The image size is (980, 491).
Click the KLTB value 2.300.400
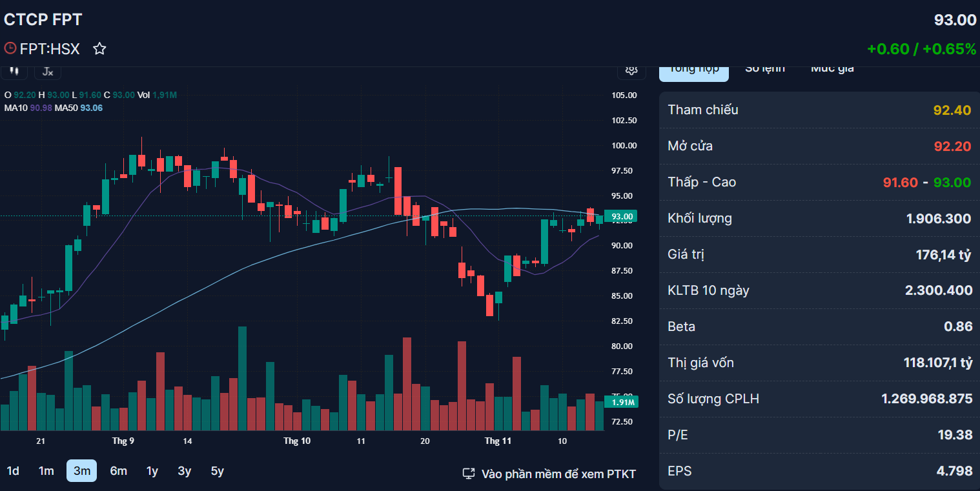[x=939, y=291]
